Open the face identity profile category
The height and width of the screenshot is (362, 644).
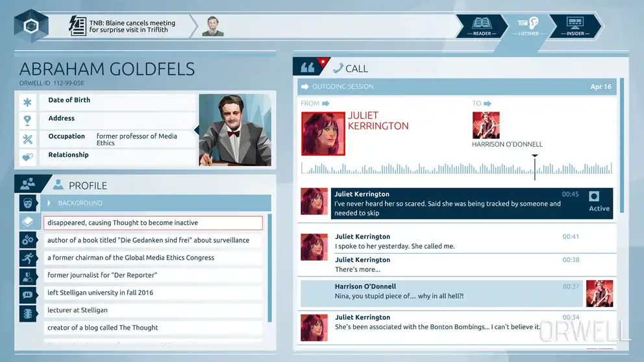(28, 203)
